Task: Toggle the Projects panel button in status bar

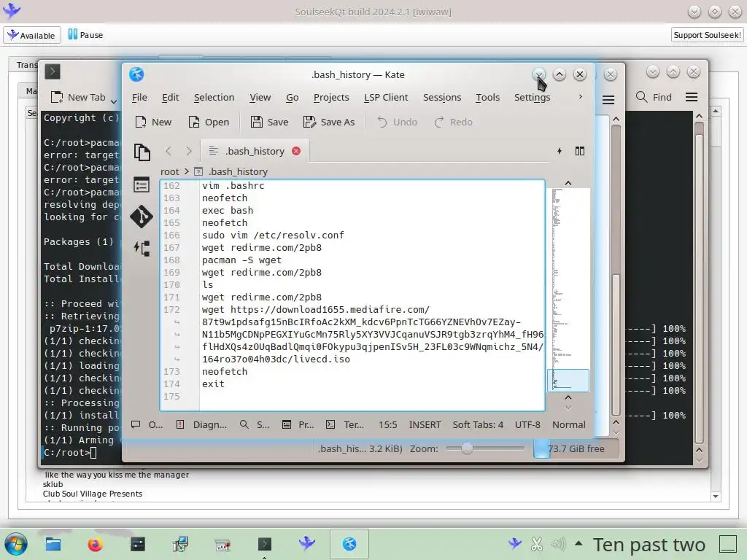Action: point(298,424)
